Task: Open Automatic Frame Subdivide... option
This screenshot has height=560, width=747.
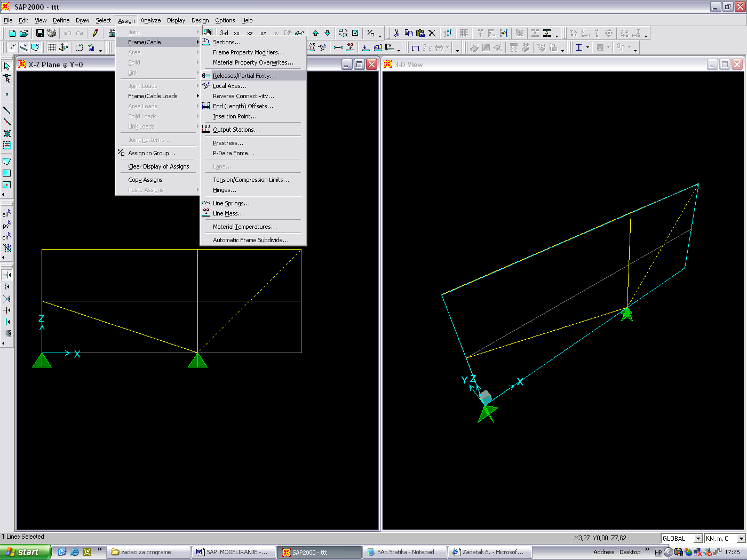Action: (x=253, y=240)
